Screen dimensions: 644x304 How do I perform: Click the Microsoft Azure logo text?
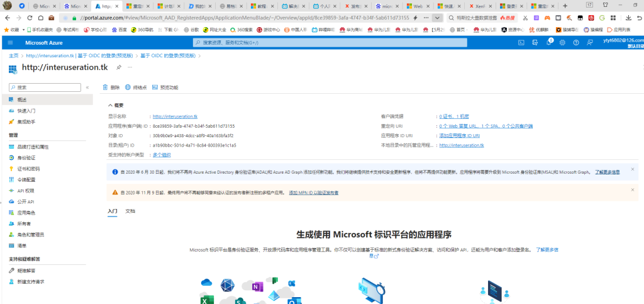point(44,43)
